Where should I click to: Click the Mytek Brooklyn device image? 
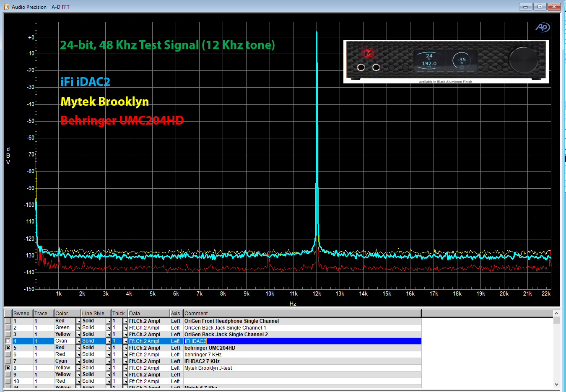(x=446, y=62)
